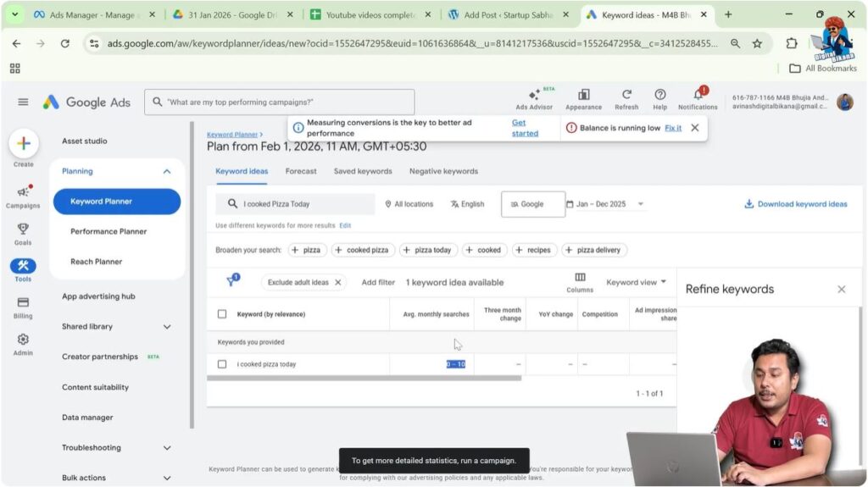Open the apps grid shortcut icon

tap(15, 68)
